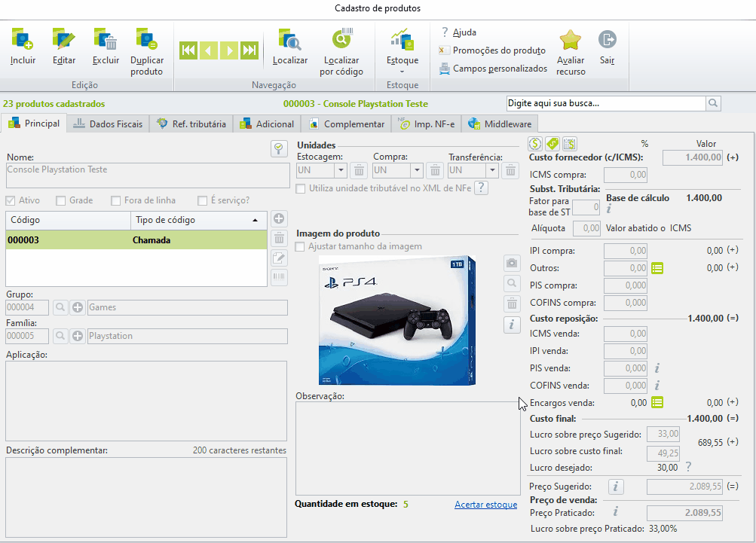
Task: Click help icon for unidade tributável
Action: [x=481, y=188]
